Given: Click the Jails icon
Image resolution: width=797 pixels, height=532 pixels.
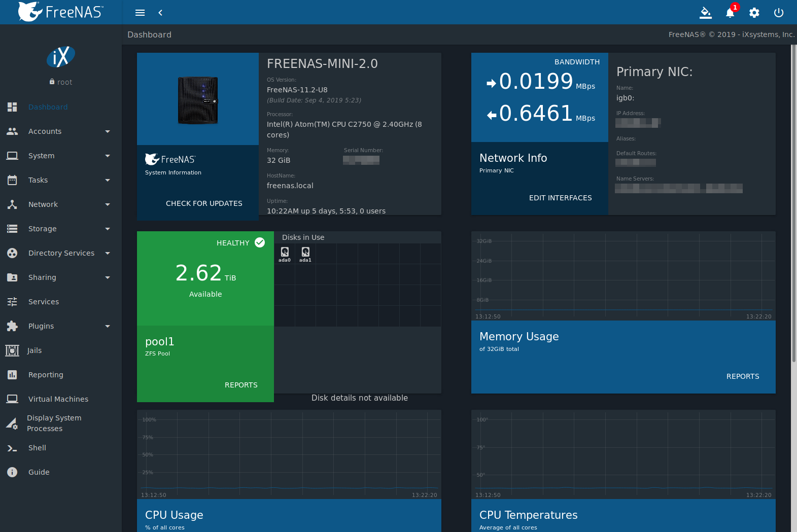Looking at the screenshot, I should click(x=12, y=350).
